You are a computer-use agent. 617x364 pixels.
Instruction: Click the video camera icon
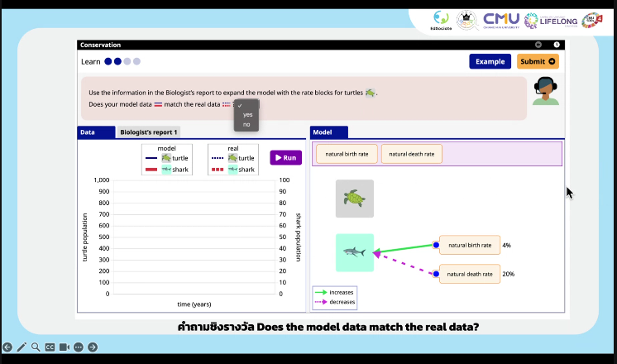pos(64,347)
